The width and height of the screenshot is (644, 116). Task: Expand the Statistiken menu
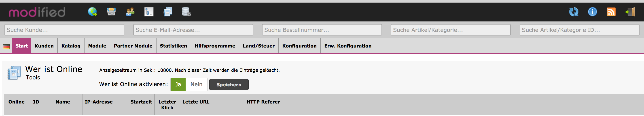pyautogui.click(x=173, y=46)
